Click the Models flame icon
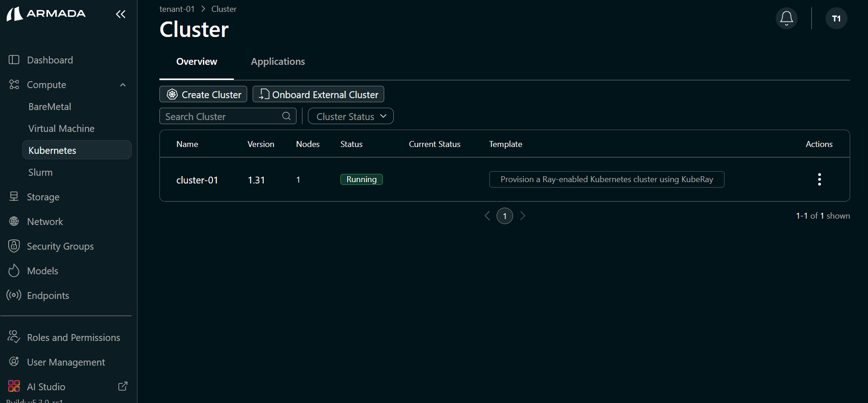868x403 pixels. pos(14,271)
